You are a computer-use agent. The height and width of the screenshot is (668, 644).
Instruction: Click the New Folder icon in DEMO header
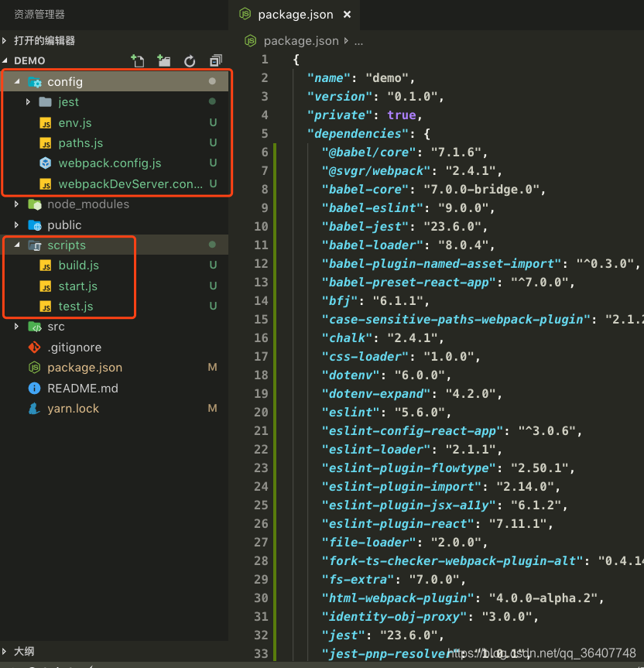pos(163,61)
